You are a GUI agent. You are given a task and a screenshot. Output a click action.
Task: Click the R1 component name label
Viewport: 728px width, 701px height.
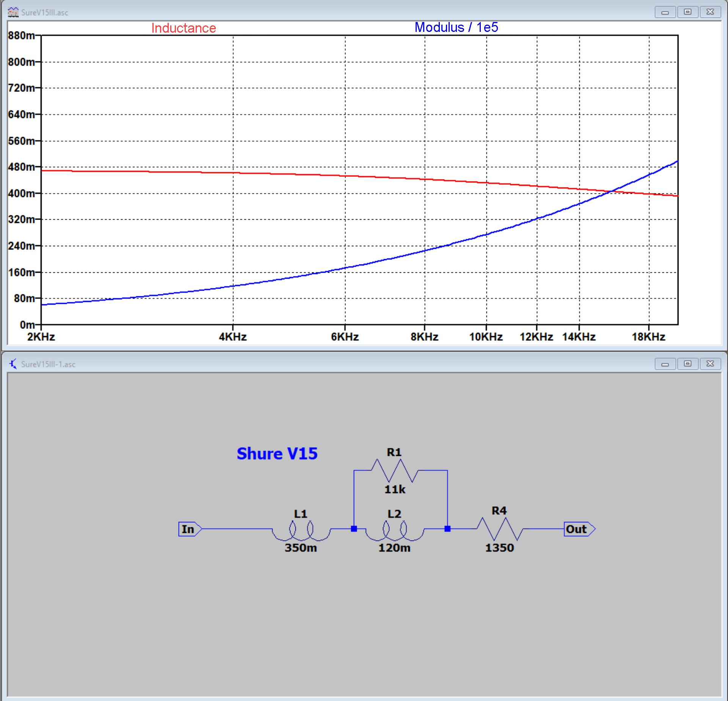pyautogui.click(x=394, y=452)
